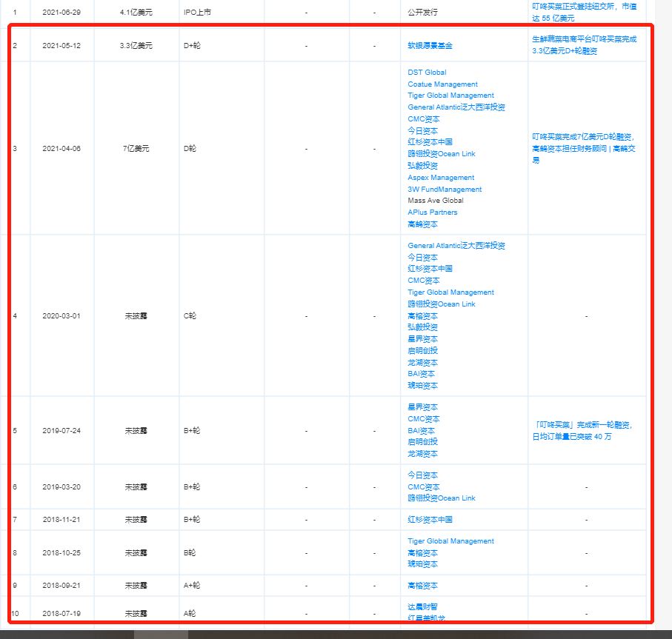The width and height of the screenshot is (672, 639).
Task: Click 今日资本 in the C轮 row
Action: pos(422,258)
